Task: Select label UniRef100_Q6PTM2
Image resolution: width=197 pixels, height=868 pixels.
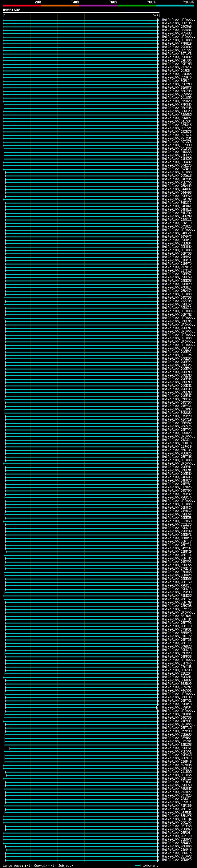Action: (177, 315)
